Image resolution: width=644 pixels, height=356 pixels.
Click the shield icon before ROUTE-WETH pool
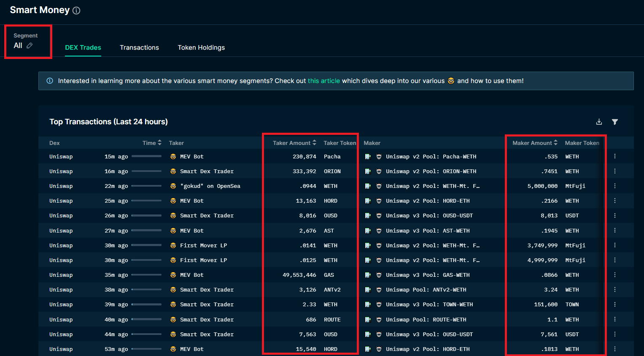tap(379, 319)
